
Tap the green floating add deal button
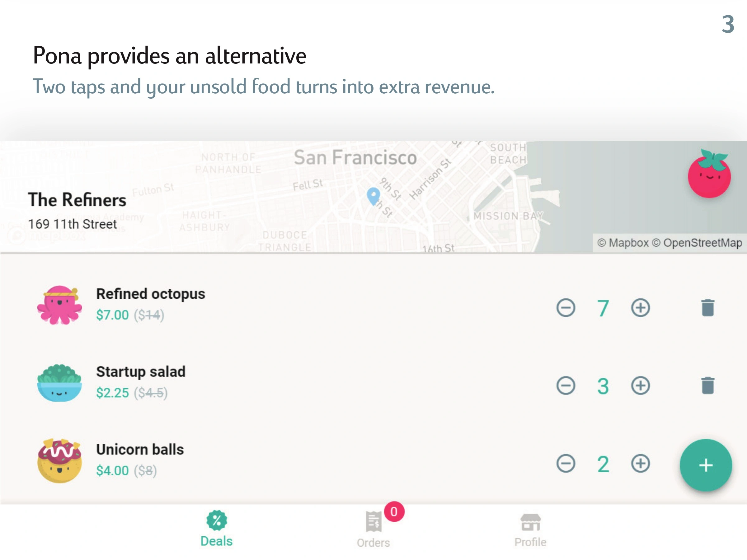706,465
